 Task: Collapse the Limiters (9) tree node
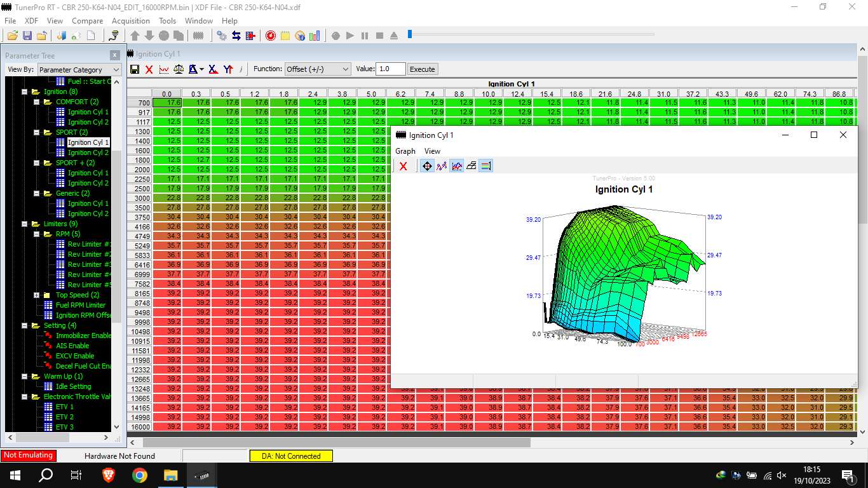coord(25,224)
